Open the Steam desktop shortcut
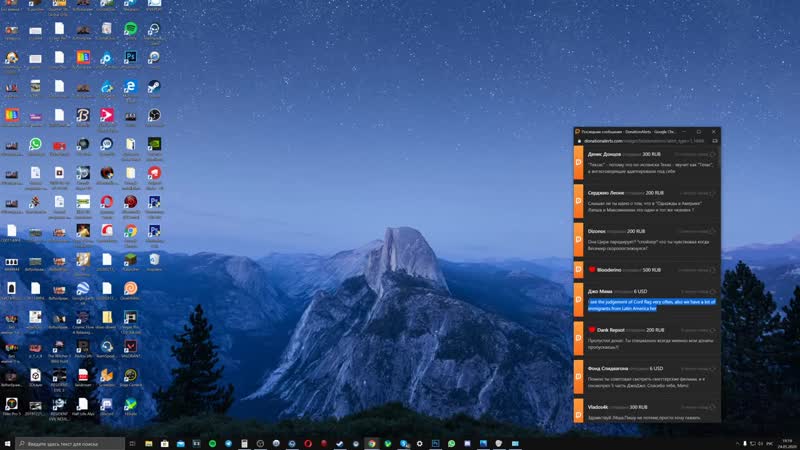The height and width of the screenshot is (450, 800). pyautogui.click(x=155, y=87)
